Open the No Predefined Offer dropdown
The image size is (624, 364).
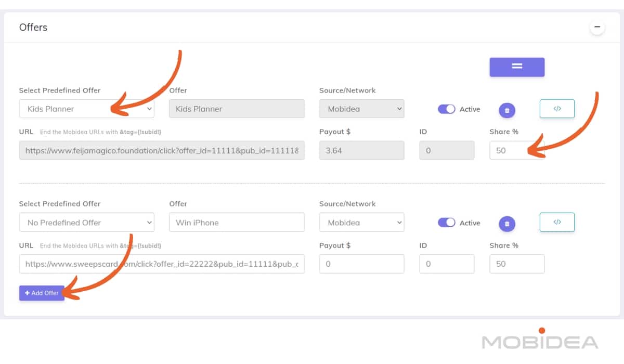coord(87,223)
